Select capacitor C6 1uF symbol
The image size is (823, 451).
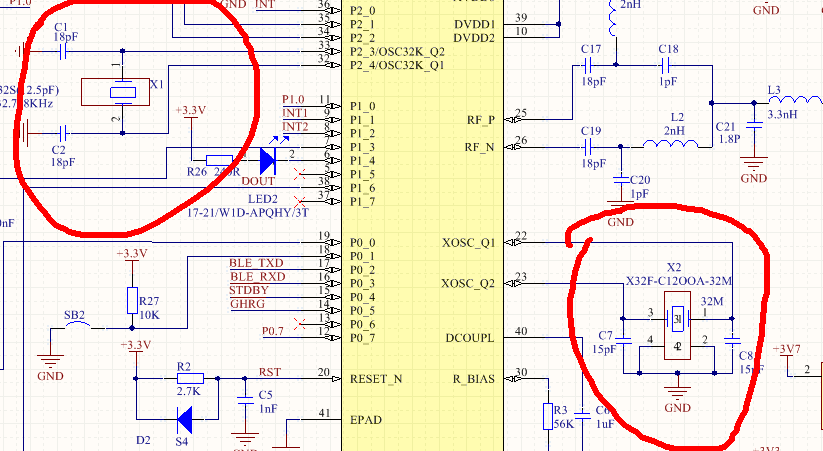[x=583, y=415]
